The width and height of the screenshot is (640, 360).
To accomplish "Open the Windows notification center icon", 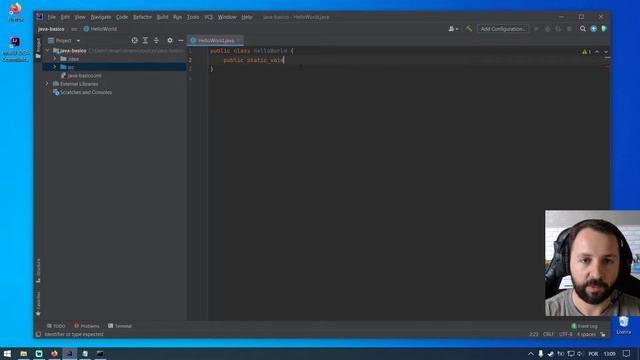I will (x=627, y=353).
